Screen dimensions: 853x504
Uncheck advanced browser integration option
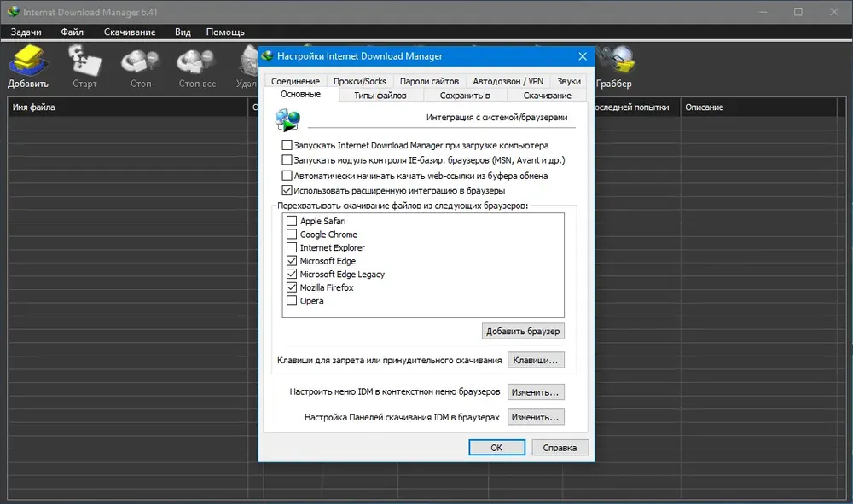287,190
